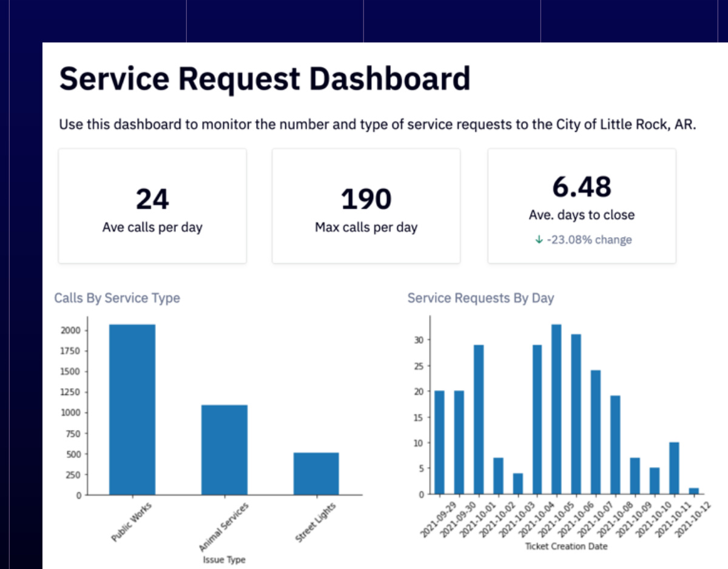Viewport: 728px width, 569px height.
Task: Click the Service Request Dashboard title
Action: point(265,79)
